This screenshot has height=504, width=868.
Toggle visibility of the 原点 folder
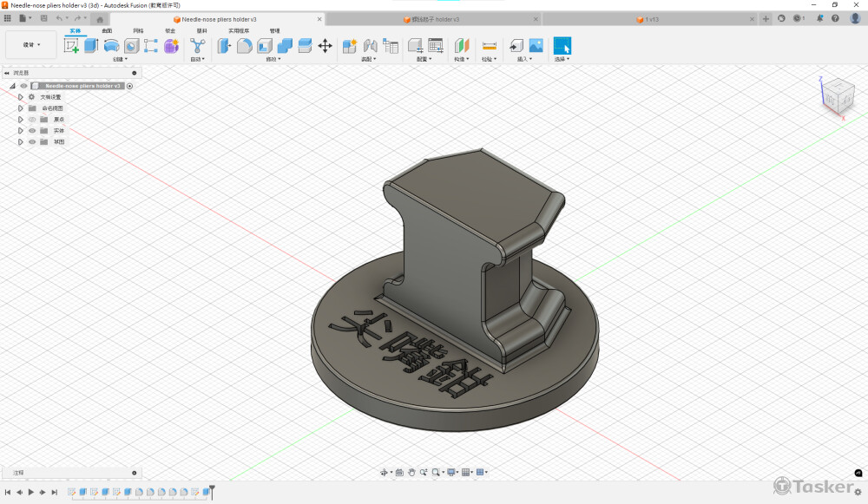[32, 120]
